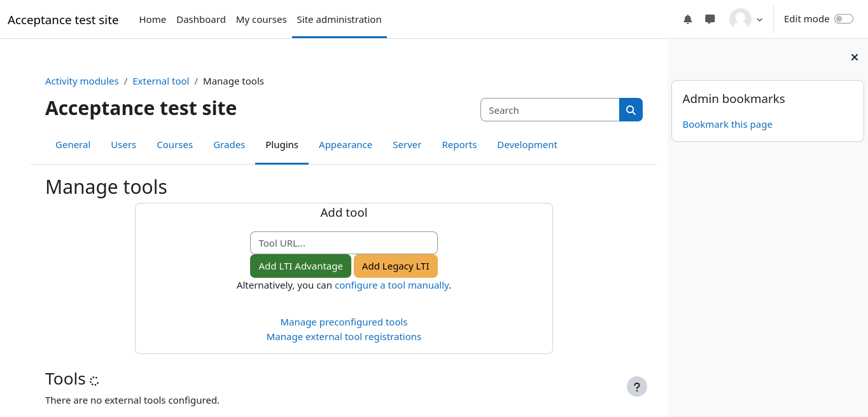Open the Appearance tab
This screenshot has width=868, height=417.
[346, 145]
